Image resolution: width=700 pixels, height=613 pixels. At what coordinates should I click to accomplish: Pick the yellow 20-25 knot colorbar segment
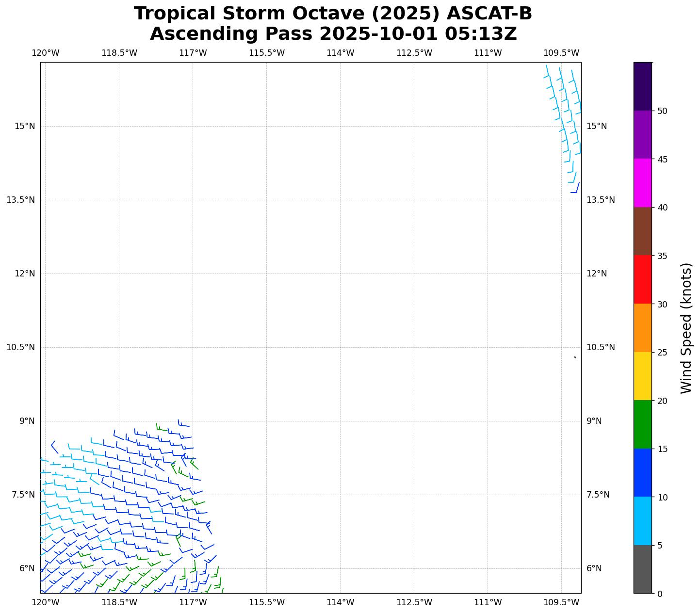point(642,376)
